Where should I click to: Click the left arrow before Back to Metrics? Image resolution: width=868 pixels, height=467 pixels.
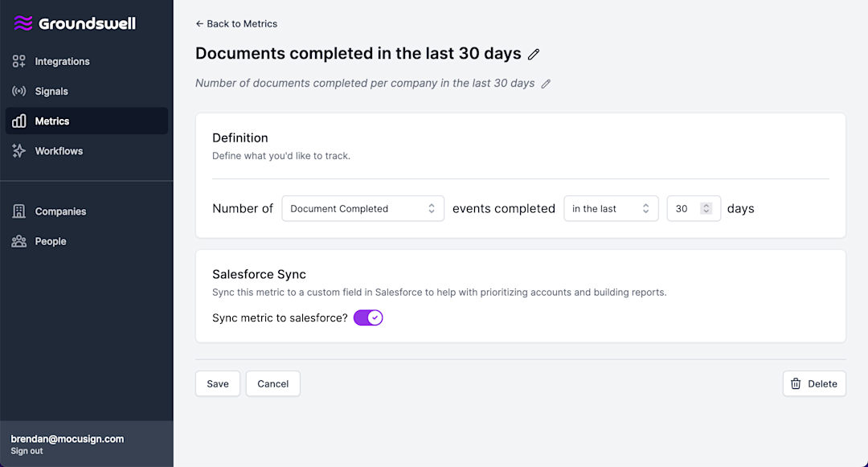point(199,24)
